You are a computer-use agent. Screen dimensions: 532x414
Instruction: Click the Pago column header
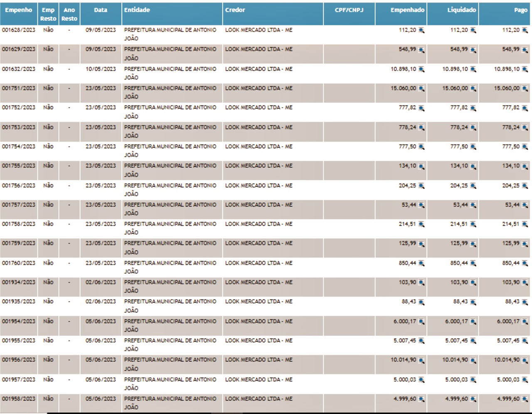[x=521, y=10]
